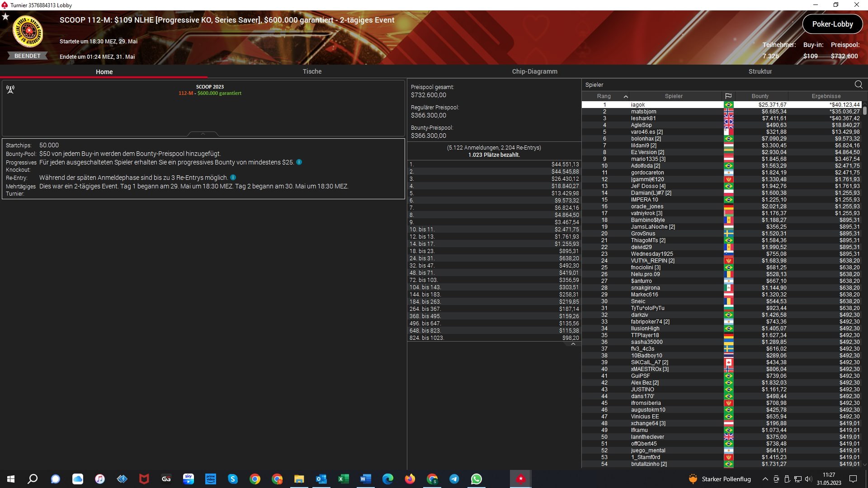Open Word from the taskbar
Viewport: 868px width, 488px height.
(366, 479)
